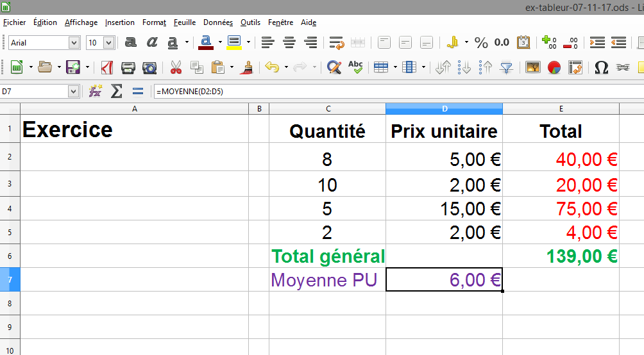Screen dimensions: 644x355
Task: Insert rows icon
Action: coord(381,67)
